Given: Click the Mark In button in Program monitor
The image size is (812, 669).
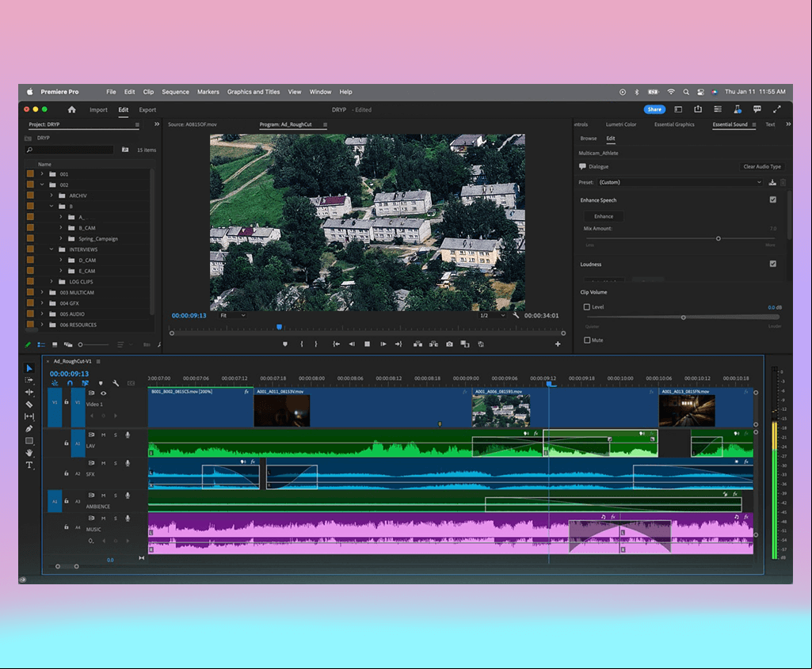Looking at the screenshot, I should click(301, 344).
